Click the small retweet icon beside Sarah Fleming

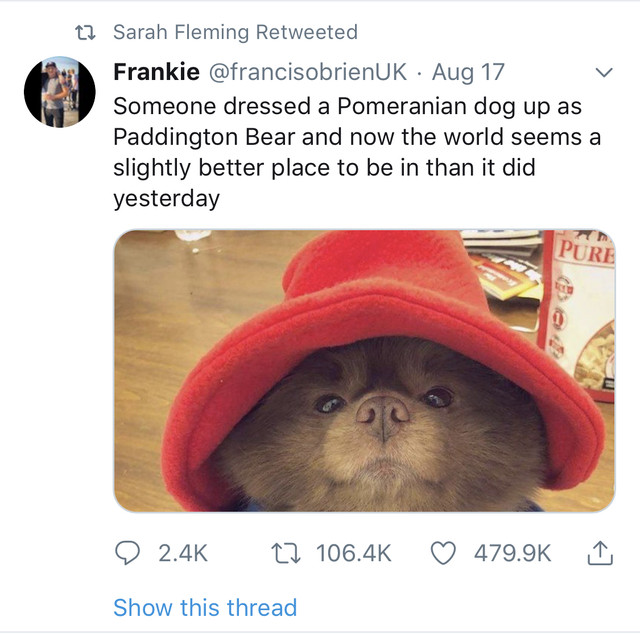coord(85,32)
